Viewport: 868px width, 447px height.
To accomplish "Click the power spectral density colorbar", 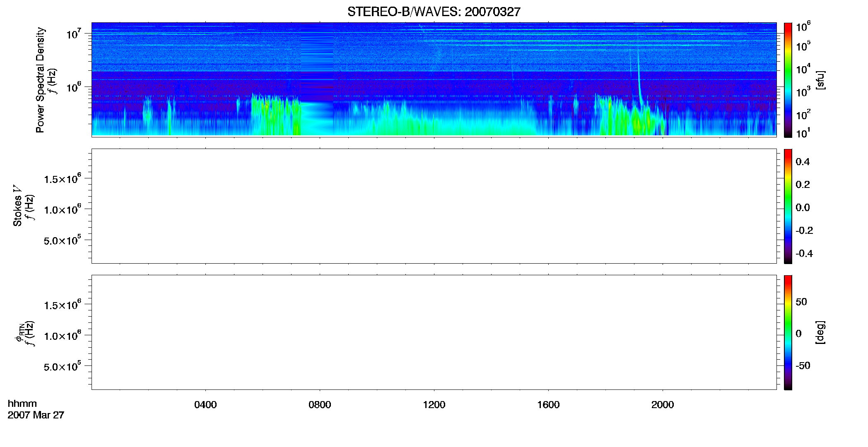I will tap(788, 80).
